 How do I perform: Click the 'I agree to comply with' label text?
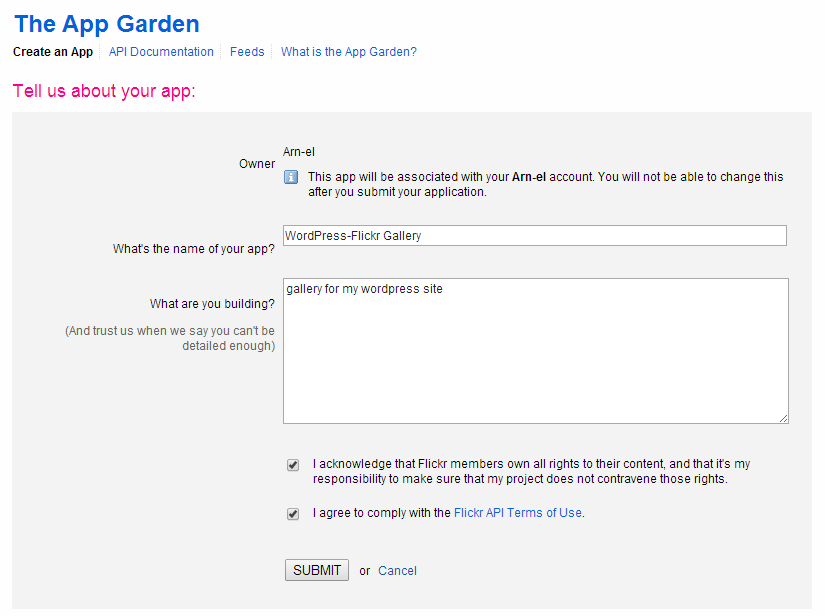tap(381, 513)
